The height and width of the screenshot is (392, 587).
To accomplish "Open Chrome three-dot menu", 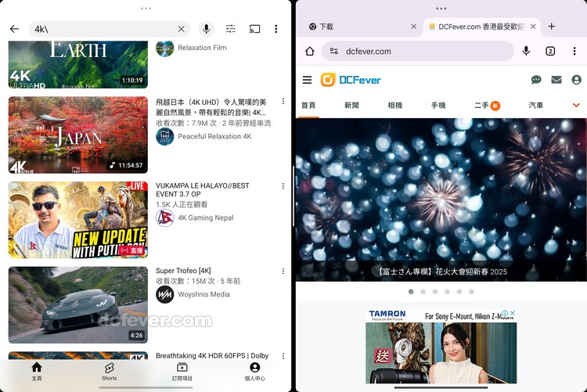I will [x=574, y=52].
